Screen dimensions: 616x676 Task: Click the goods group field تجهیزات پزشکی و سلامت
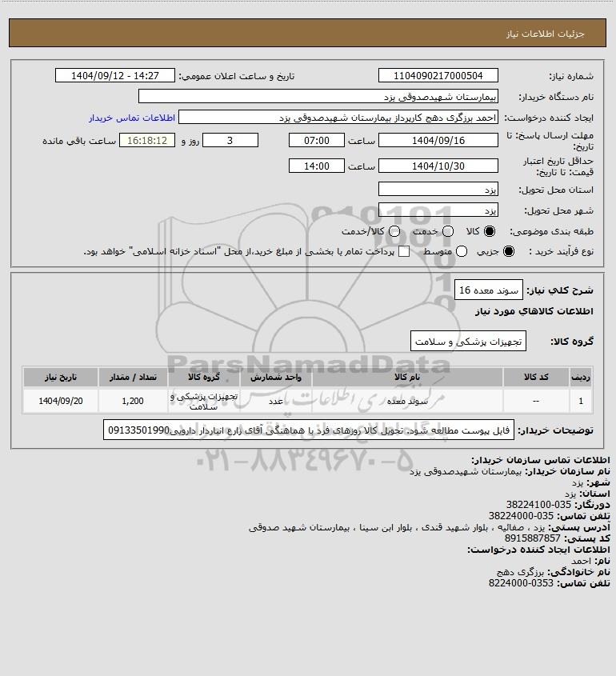click(x=468, y=341)
